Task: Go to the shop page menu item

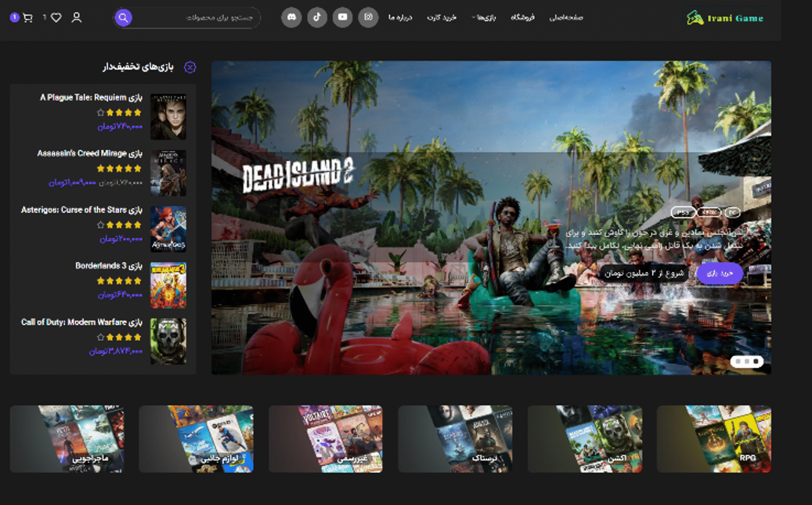Action: click(x=522, y=17)
